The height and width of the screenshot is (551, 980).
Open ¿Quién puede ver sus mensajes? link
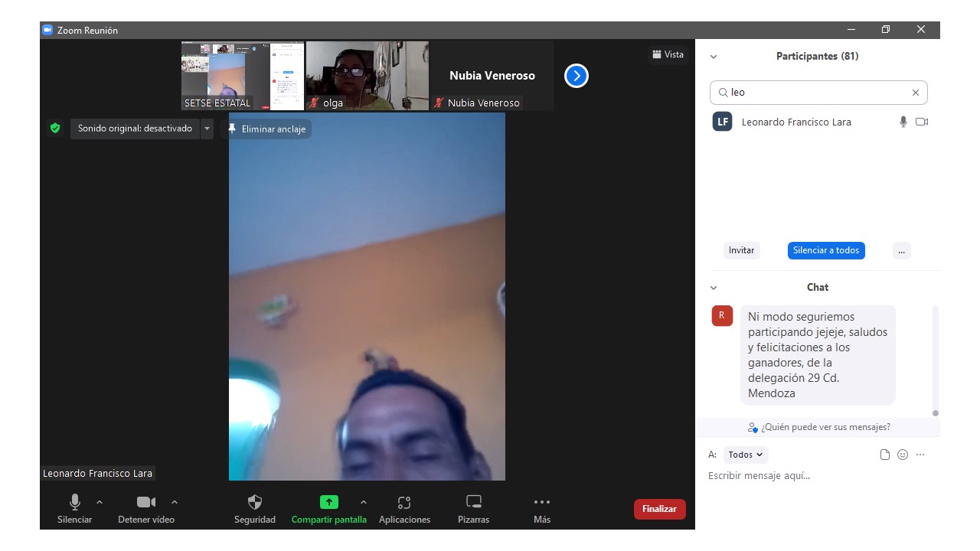[819, 427]
